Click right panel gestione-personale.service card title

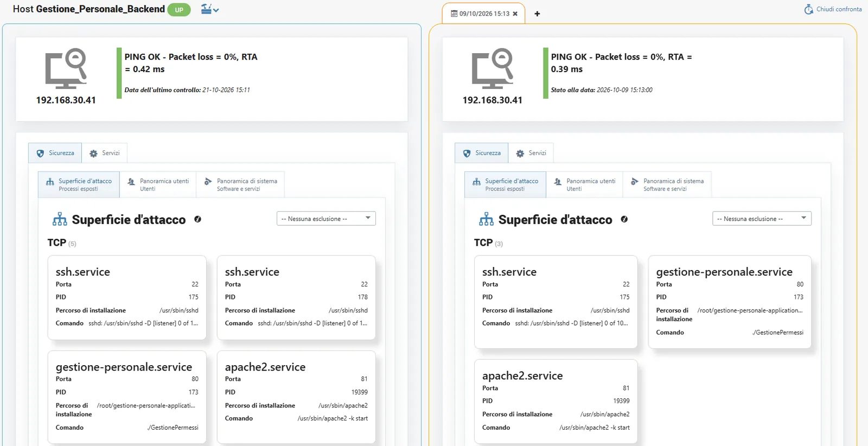coord(724,272)
